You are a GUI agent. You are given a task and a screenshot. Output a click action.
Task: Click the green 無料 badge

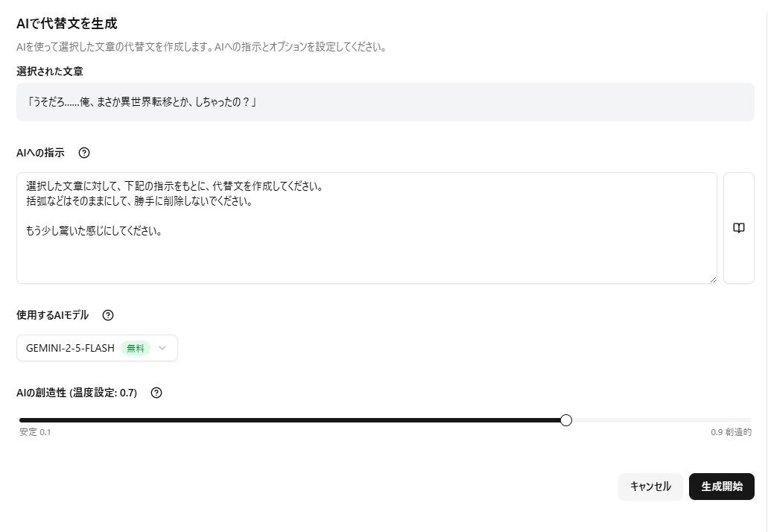click(136, 348)
